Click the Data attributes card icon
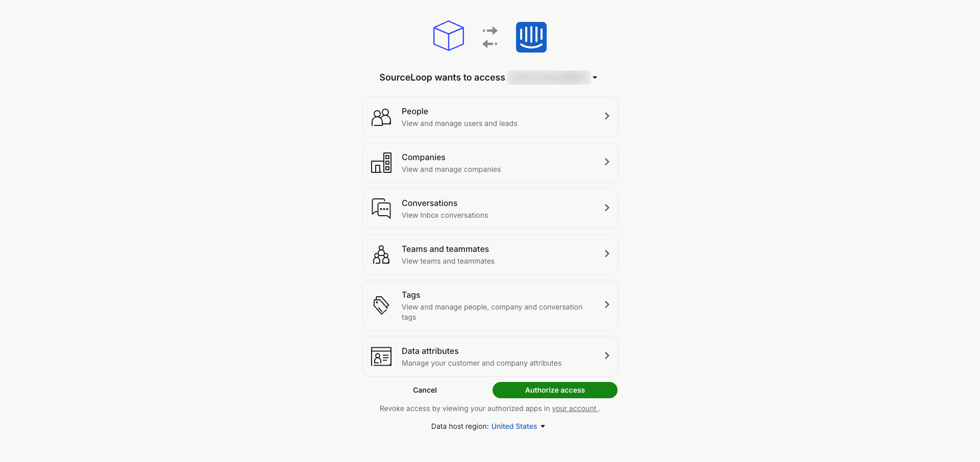This screenshot has height=462, width=980. [x=381, y=356]
